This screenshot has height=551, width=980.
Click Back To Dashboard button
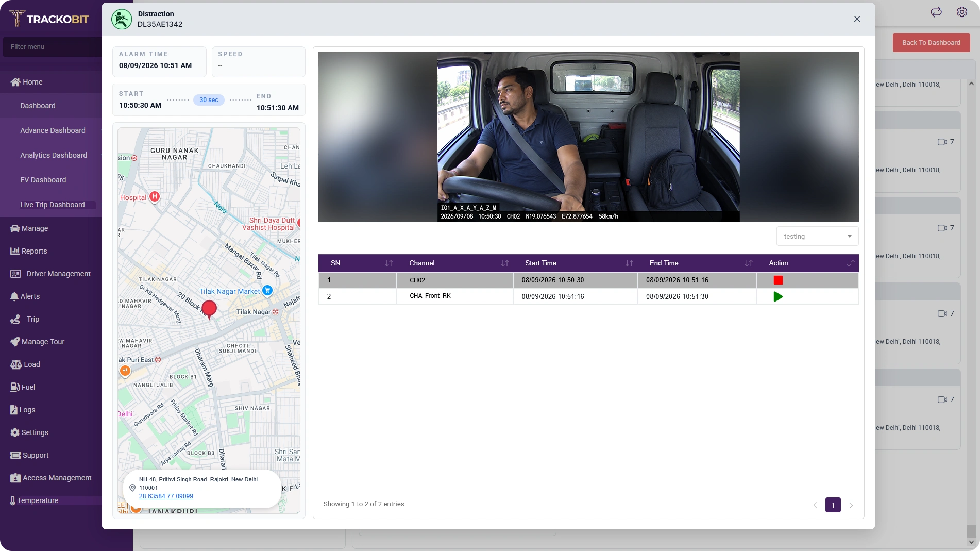click(931, 43)
